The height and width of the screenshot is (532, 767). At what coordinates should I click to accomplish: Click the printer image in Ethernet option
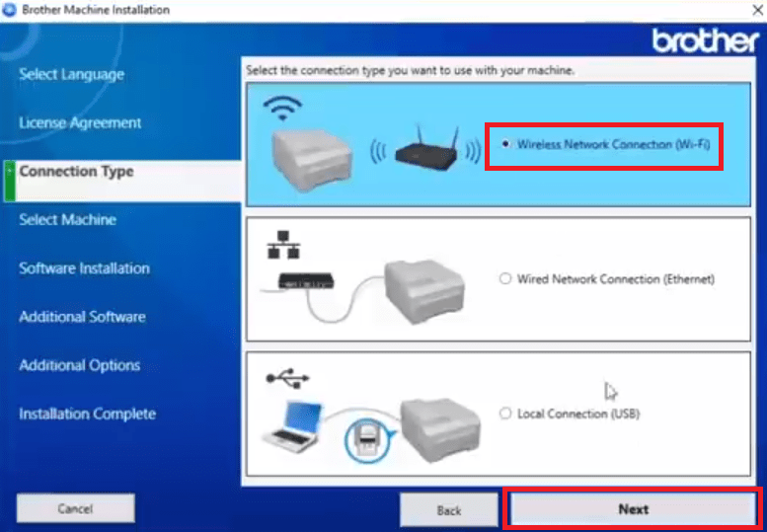424,291
